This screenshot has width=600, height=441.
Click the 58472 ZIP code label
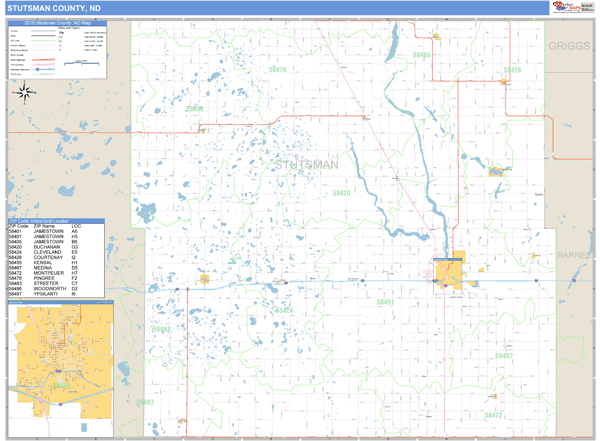point(493,414)
